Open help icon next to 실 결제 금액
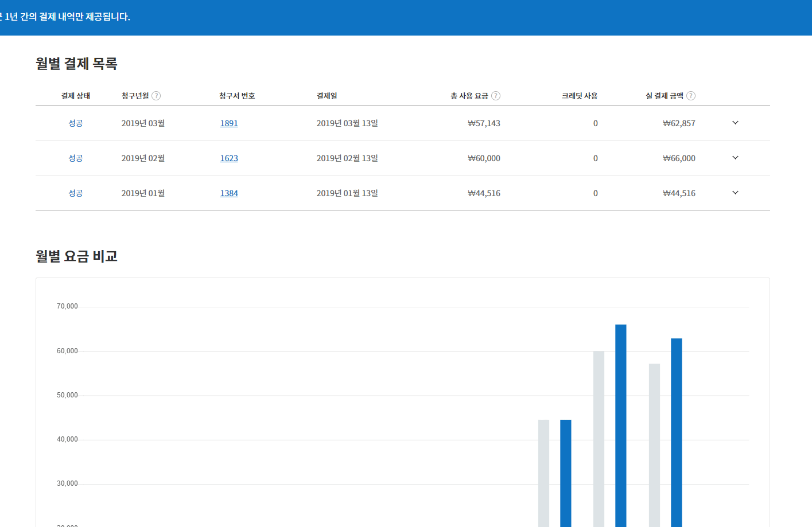This screenshot has height=527, width=812. point(691,96)
